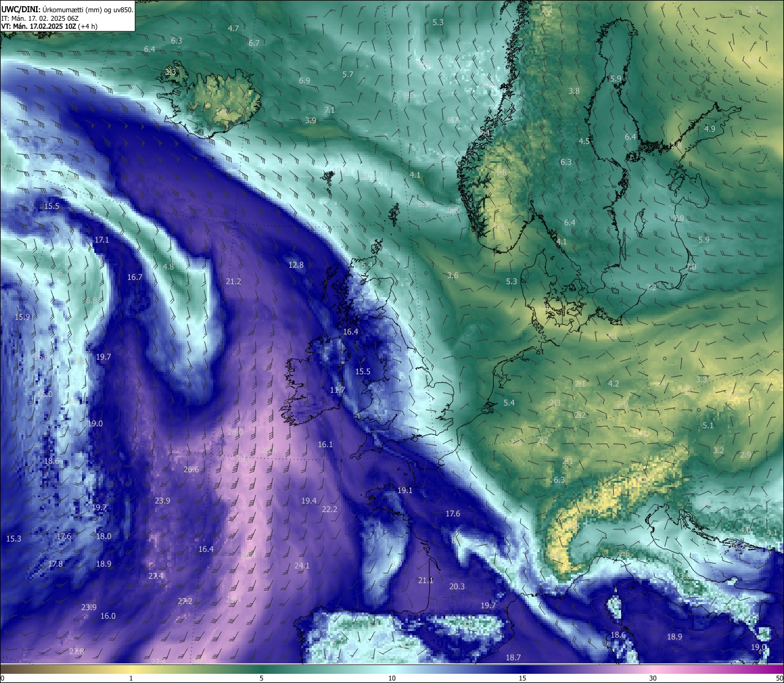Click the 30 tick label on color scale
This screenshot has height=683, width=784.
653,678
